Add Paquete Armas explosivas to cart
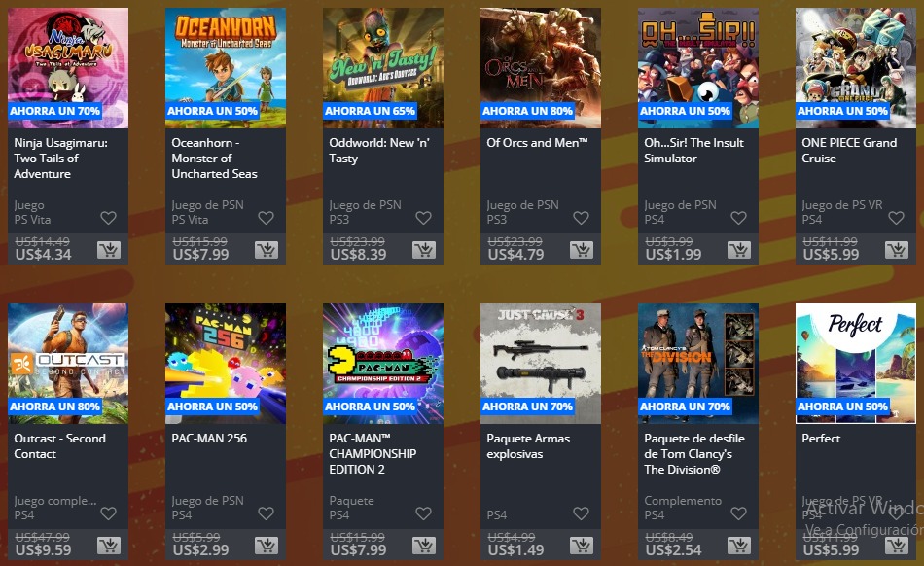Image resolution: width=924 pixels, height=566 pixels. pos(582,546)
